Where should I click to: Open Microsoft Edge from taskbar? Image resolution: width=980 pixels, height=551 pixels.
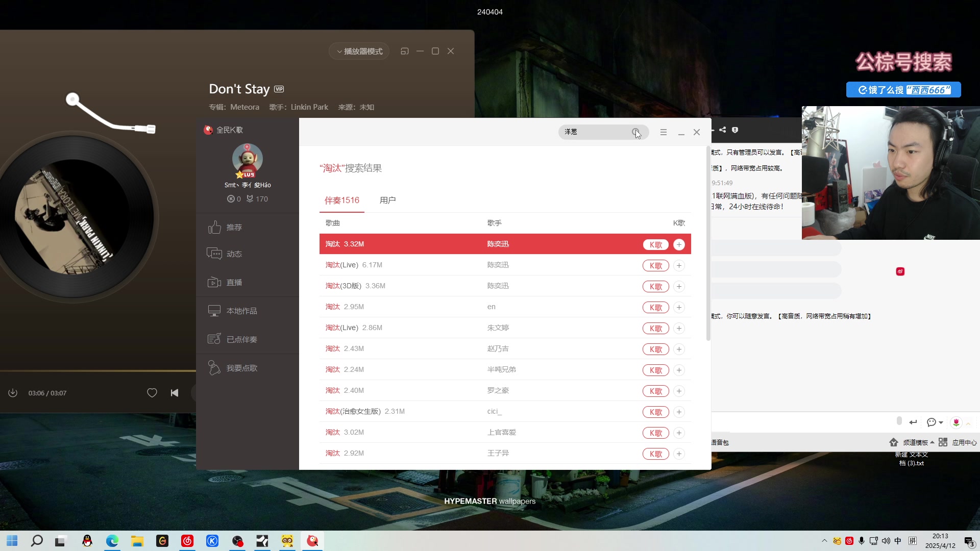point(112,541)
